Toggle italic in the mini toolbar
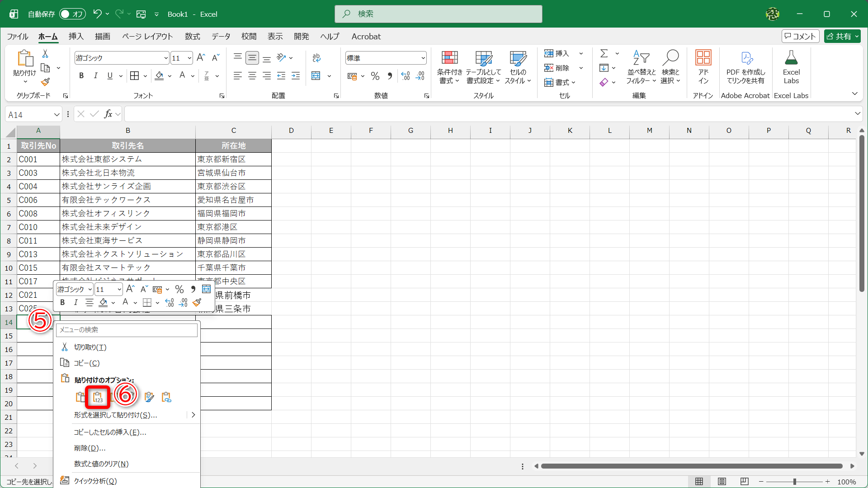Viewport: 868px width, 488px height. click(75, 302)
